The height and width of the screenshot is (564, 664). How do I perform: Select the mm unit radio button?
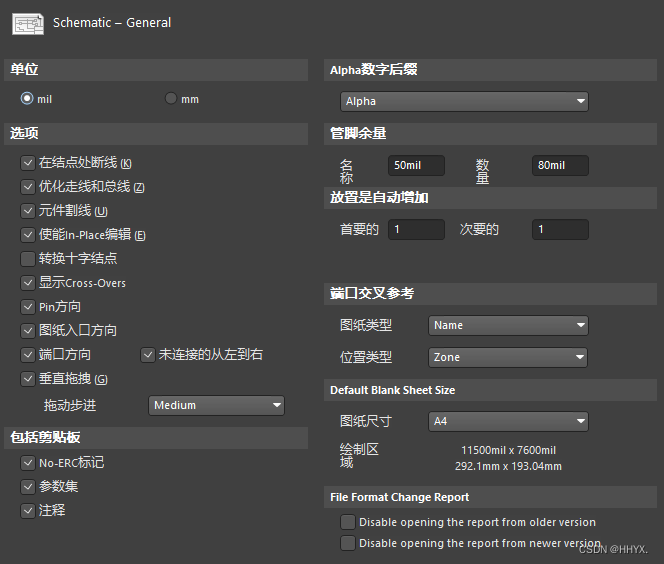(x=171, y=98)
